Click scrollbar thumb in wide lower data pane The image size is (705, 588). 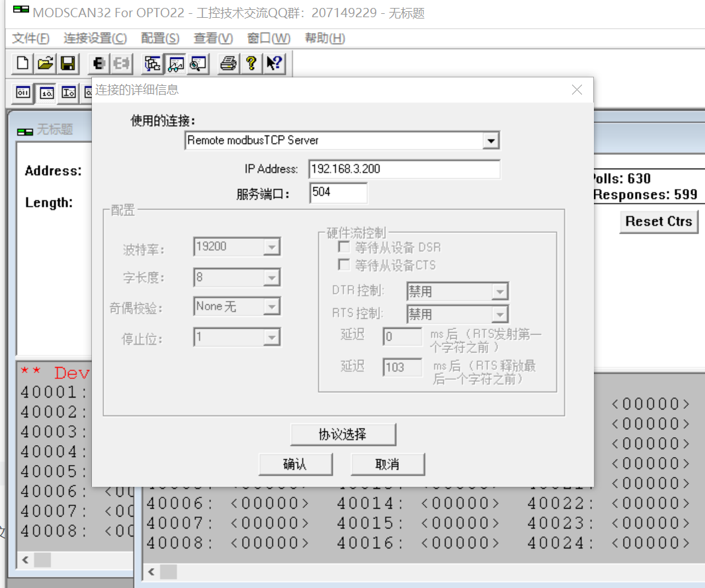(169, 572)
